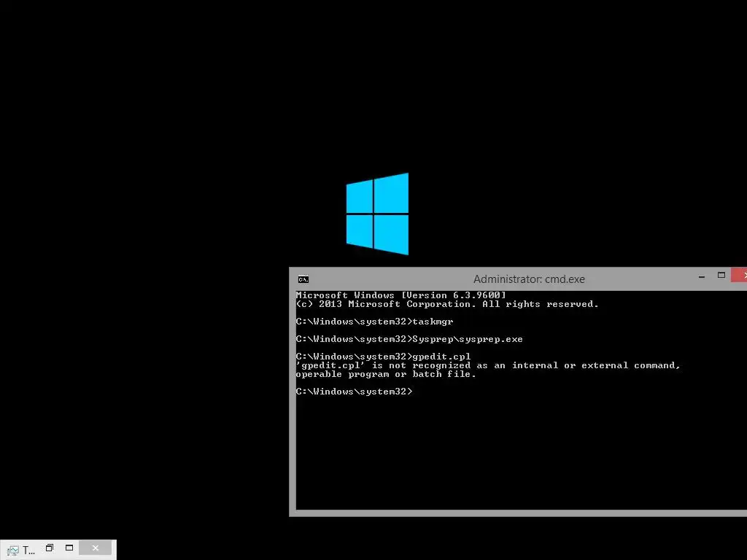Screen dimensions: 747x560
Task: Click the "(c) 2013 Microsoft Corporation" line
Action: click(x=447, y=304)
